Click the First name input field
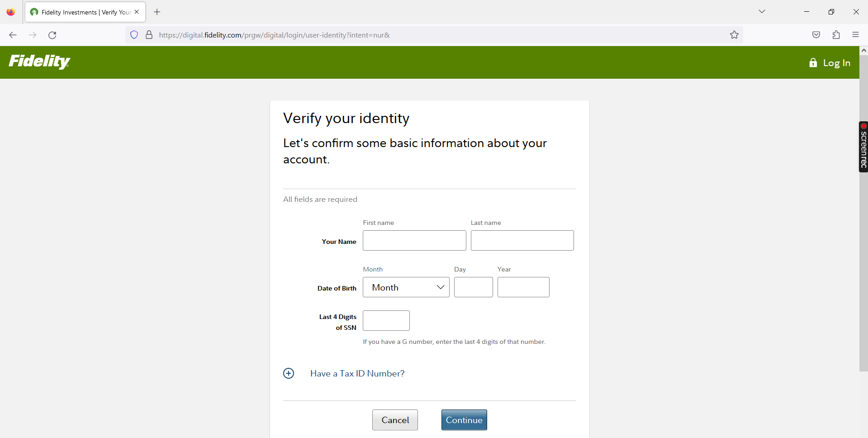Screen dimensions: 868x438 click(414, 240)
